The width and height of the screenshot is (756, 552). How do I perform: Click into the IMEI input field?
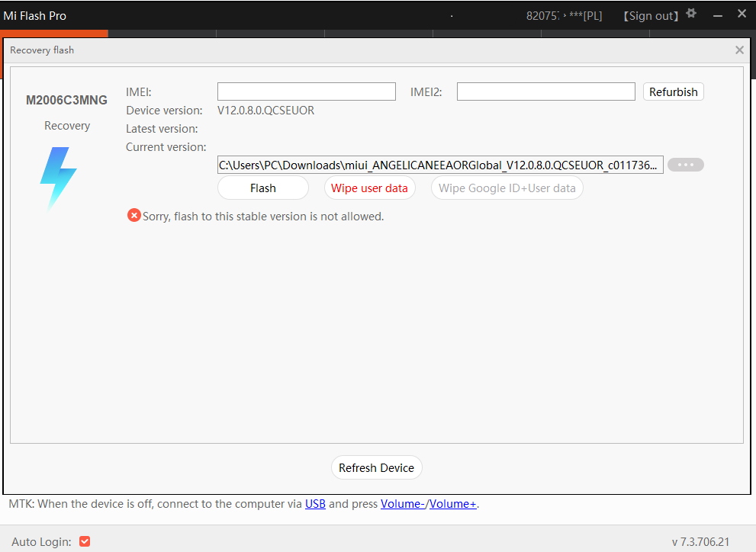click(306, 92)
